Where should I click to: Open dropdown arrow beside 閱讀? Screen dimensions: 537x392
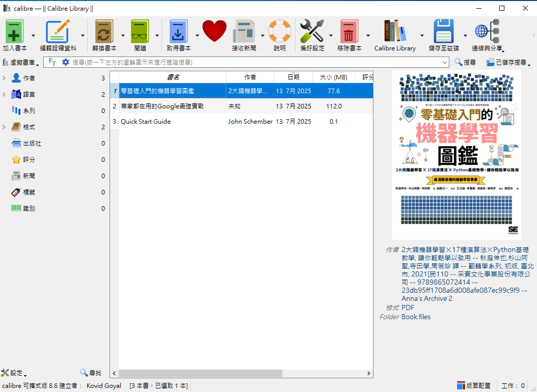point(157,35)
